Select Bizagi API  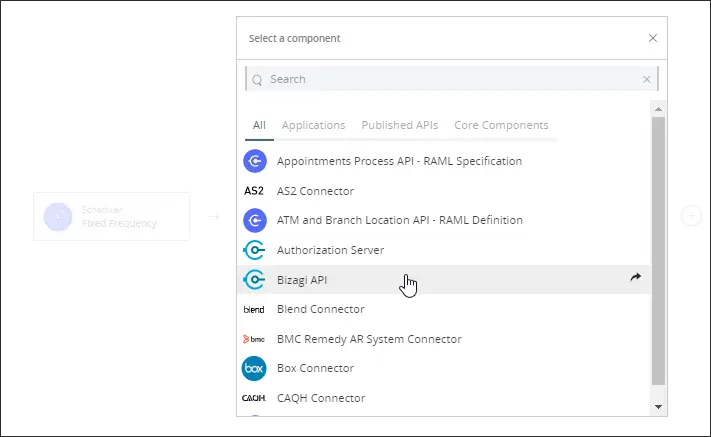302,280
